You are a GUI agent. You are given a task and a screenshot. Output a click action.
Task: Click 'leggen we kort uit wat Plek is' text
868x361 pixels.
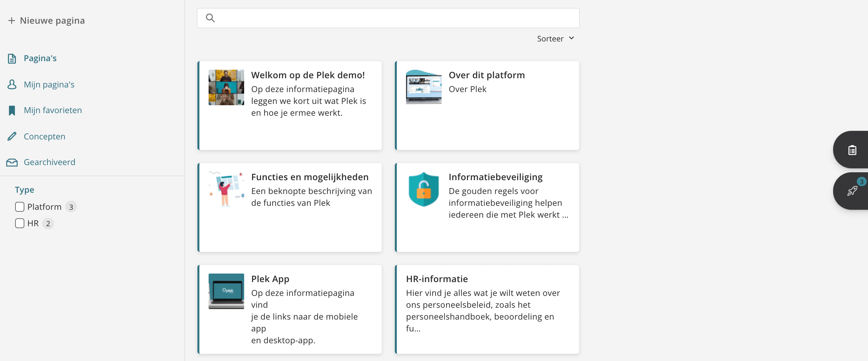[308, 101]
